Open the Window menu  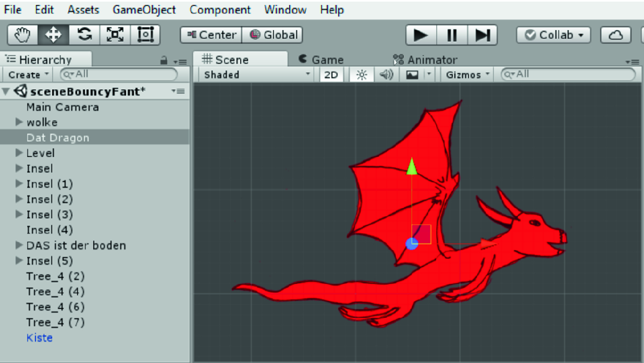[x=285, y=10]
